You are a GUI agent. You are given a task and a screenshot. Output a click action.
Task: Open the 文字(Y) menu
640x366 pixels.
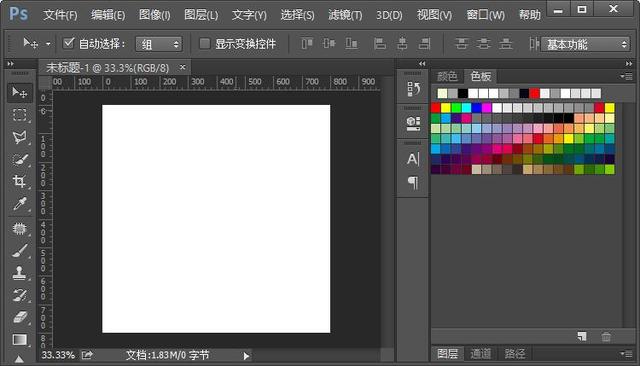coord(249,16)
